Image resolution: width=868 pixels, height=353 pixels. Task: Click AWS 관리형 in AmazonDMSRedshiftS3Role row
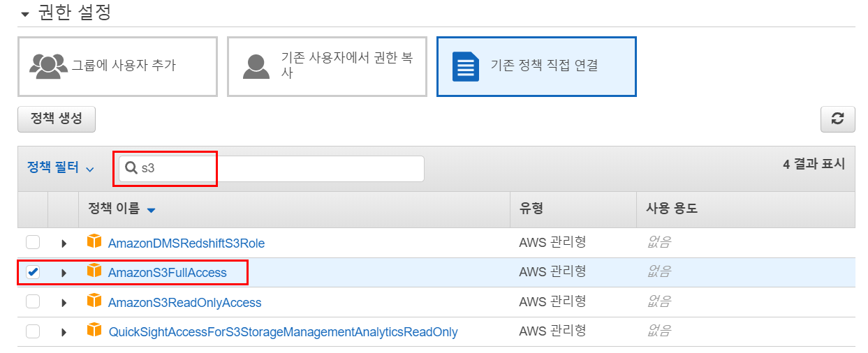[552, 242]
